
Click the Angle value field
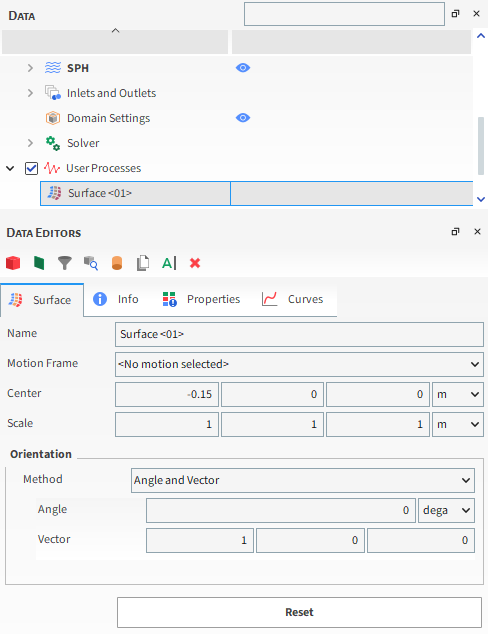(281, 510)
